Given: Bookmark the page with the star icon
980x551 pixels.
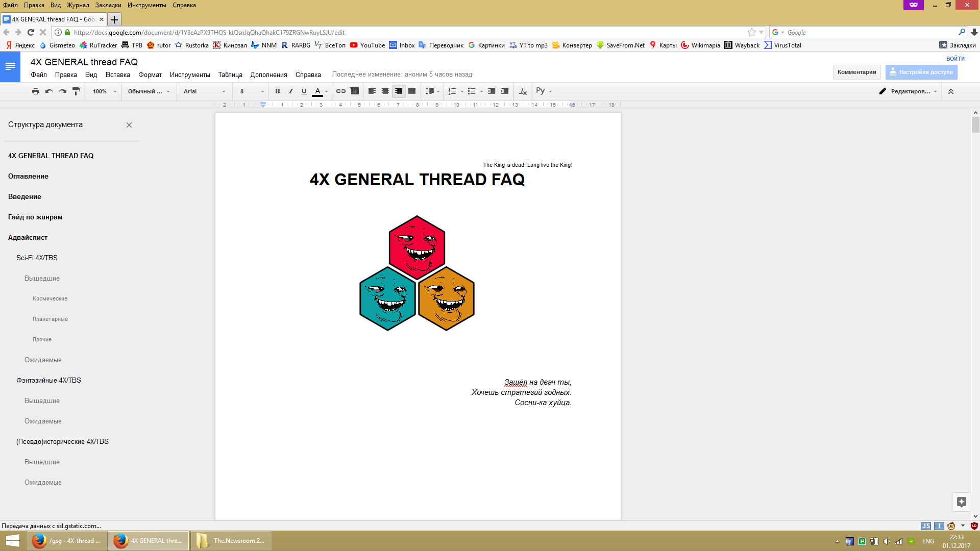Looking at the screenshot, I should [751, 32].
